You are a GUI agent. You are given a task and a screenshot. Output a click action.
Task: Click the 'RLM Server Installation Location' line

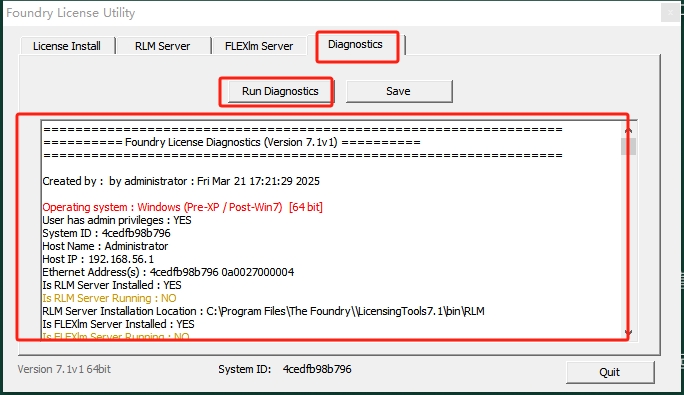click(263, 311)
